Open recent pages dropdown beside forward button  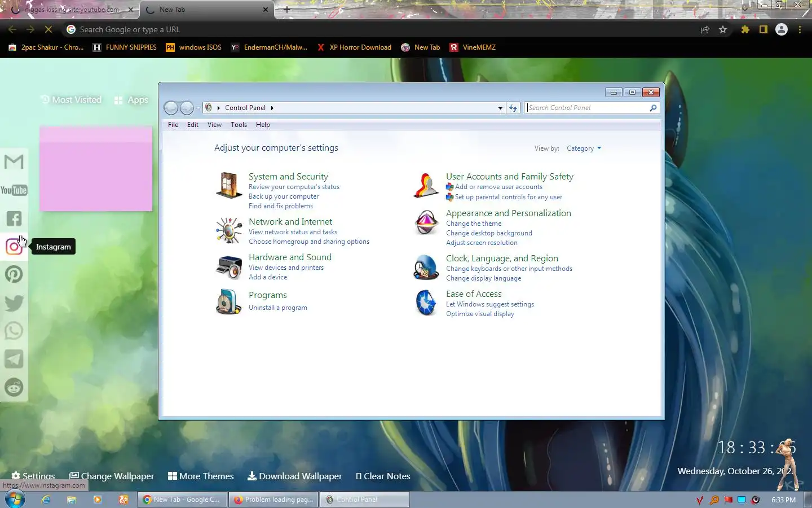[198, 108]
